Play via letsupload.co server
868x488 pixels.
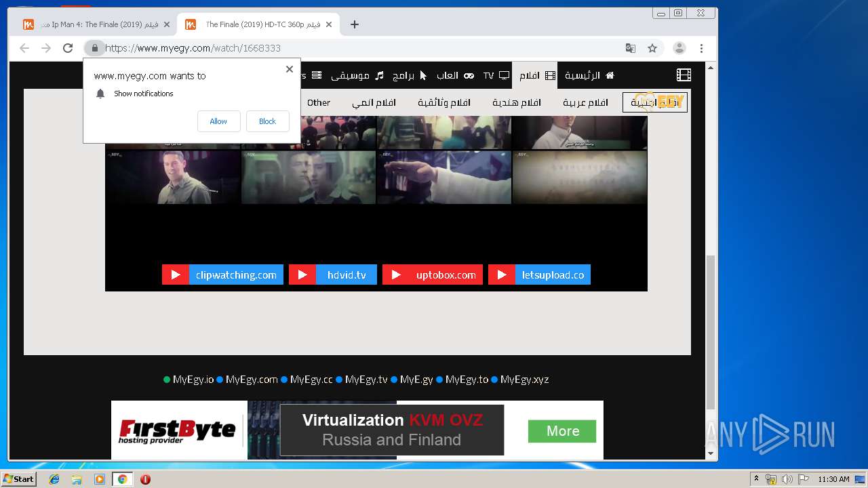[x=539, y=274]
